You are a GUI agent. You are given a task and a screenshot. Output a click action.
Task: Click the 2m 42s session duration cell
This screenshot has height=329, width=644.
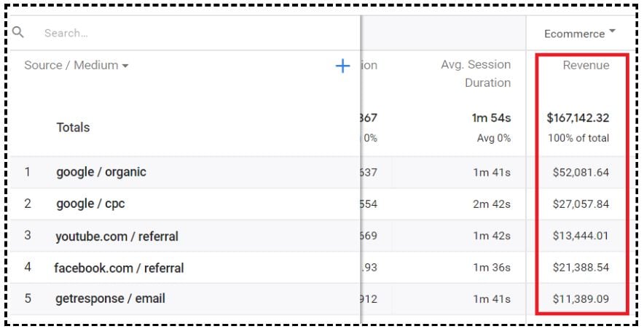[492, 204]
